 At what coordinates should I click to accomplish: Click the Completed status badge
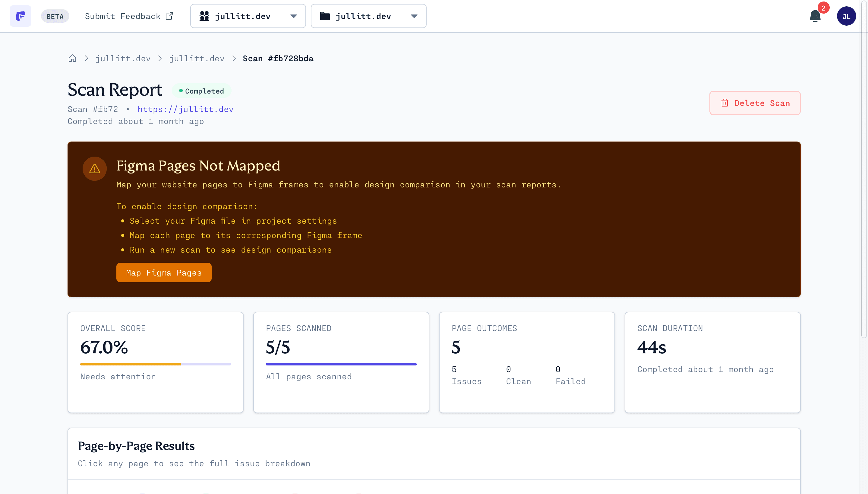[201, 91]
